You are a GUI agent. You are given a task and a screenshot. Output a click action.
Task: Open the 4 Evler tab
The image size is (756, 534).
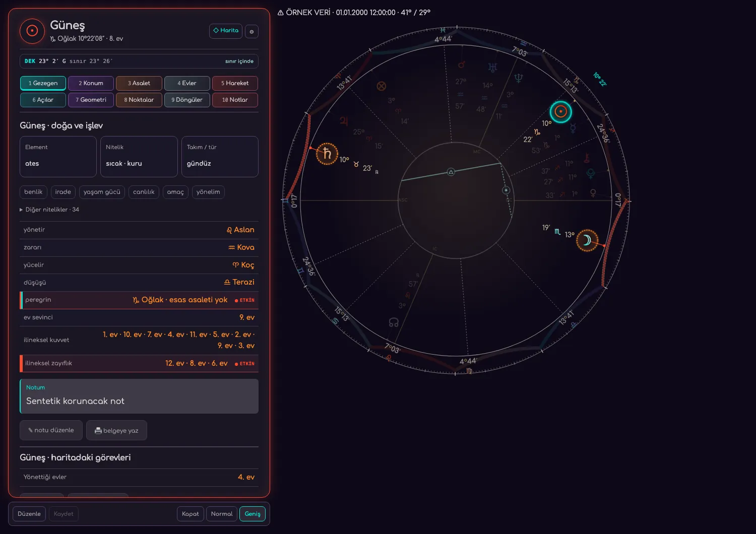click(187, 83)
